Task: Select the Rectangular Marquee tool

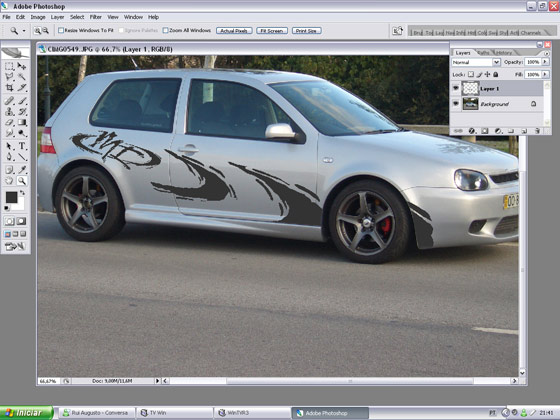Action: [9, 66]
